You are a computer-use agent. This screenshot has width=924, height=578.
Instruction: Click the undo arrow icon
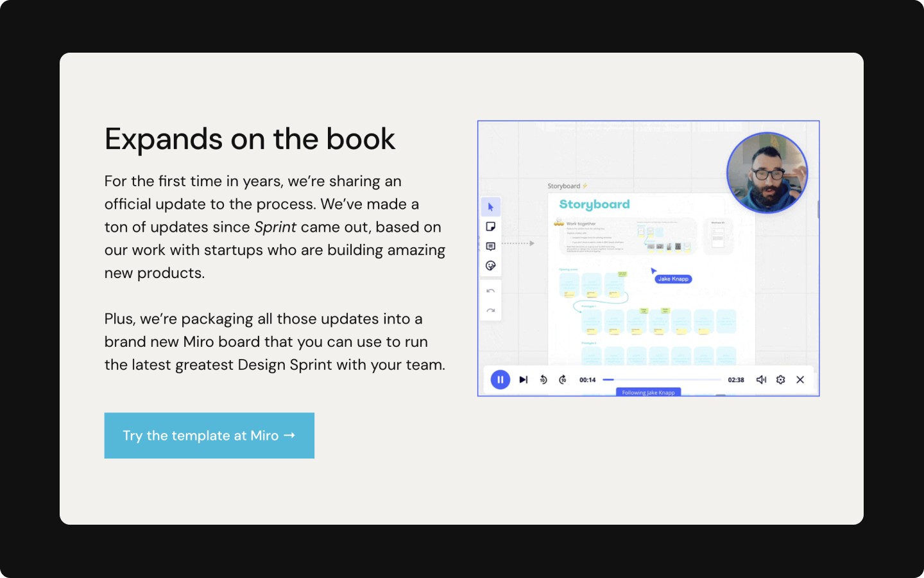pos(491,291)
